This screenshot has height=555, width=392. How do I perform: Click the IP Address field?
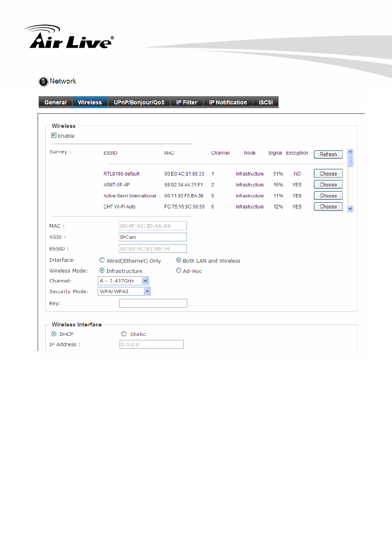[152, 344]
